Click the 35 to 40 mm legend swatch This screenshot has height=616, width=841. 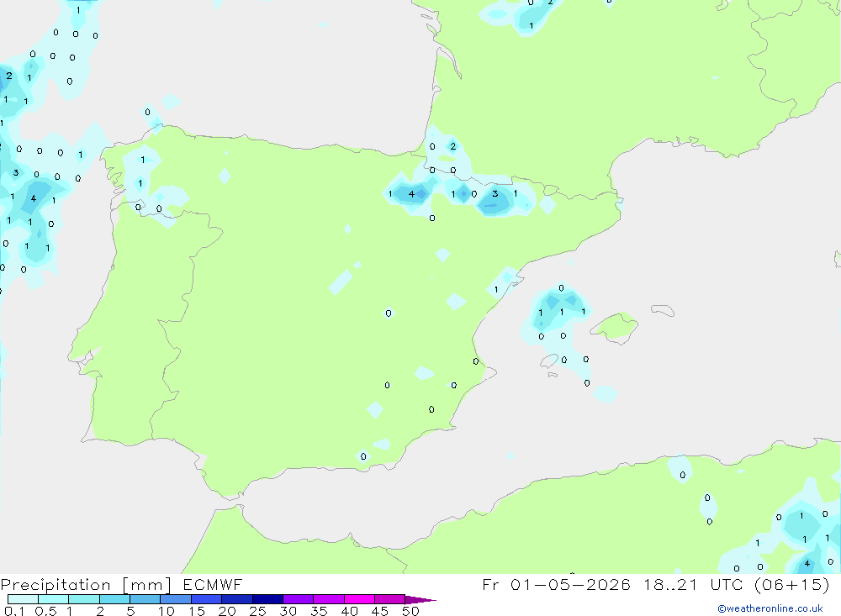tap(328, 599)
